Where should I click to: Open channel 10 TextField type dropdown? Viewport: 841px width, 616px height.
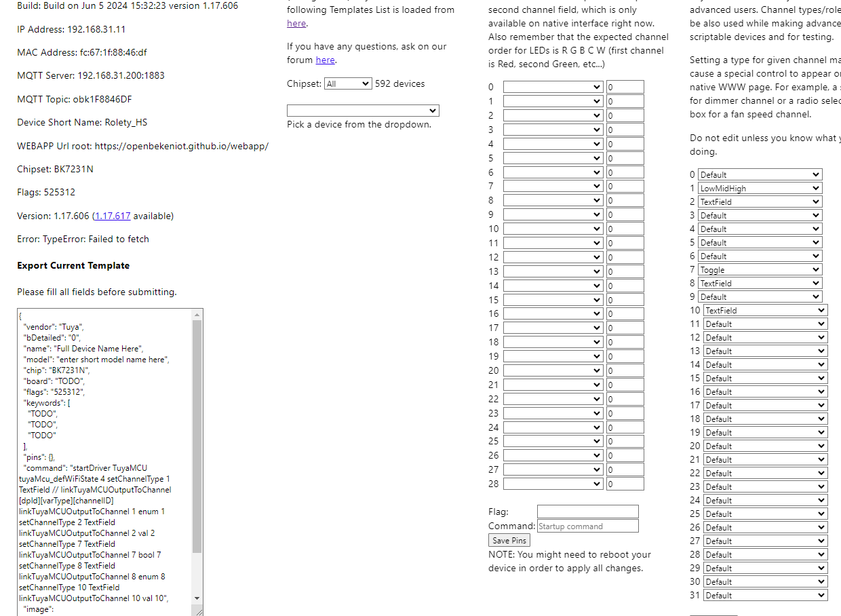point(766,310)
